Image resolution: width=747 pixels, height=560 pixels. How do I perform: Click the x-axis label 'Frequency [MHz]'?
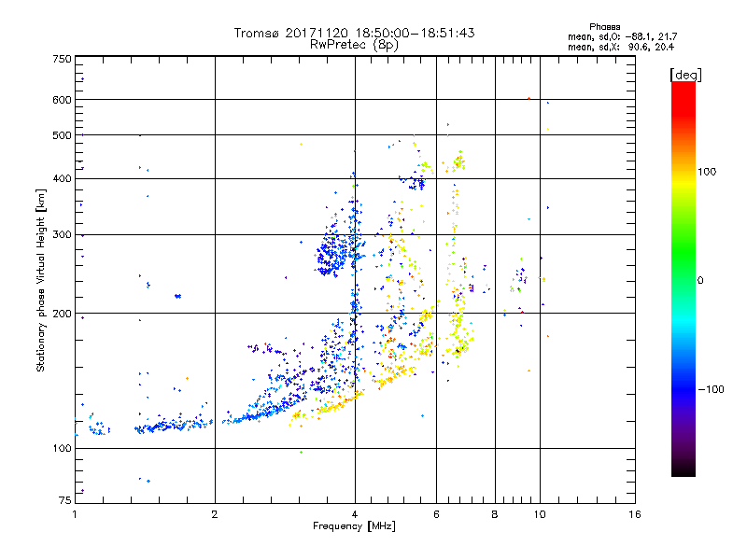pyautogui.click(x=354, y=526)
